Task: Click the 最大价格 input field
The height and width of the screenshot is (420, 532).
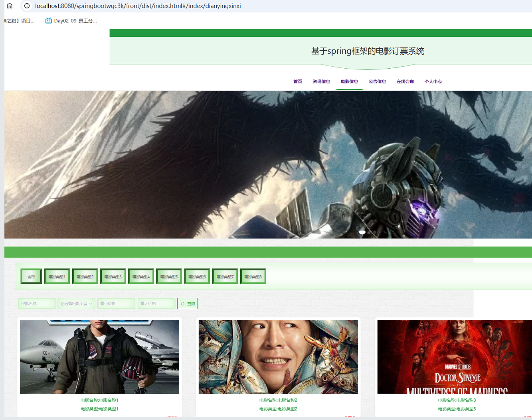Action: click(156, 304)
